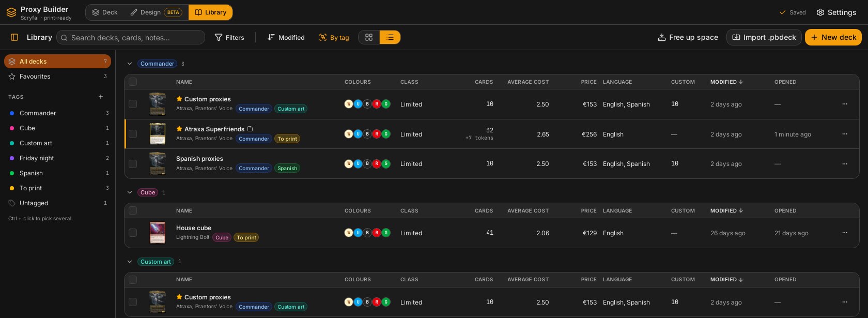Screen dimensions: 868x318
Task: Click Import .pbdeck button
Action: (764, 37)
